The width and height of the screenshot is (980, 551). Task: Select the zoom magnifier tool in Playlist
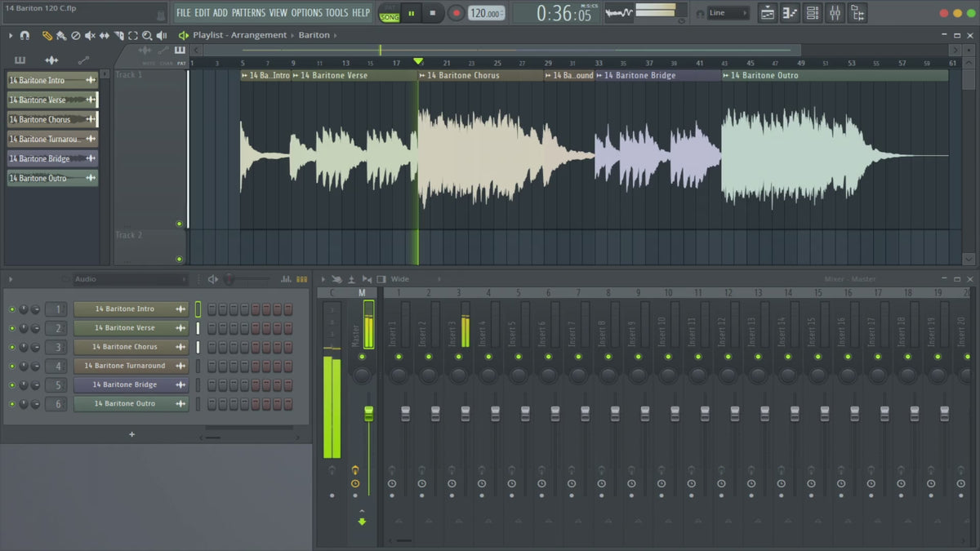(147, 35)
